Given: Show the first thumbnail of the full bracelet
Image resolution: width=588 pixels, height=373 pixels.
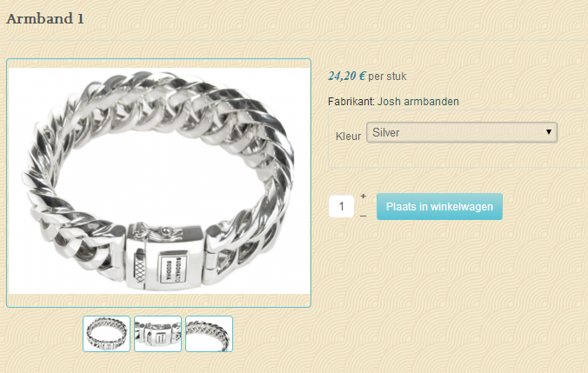Looking at the screenshot, I should click(x=106, y=334).
